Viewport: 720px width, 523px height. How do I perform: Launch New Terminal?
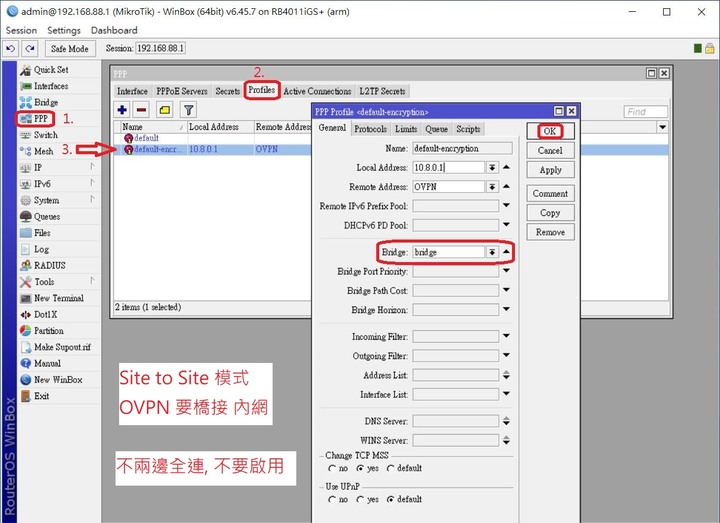coord(59,298)
